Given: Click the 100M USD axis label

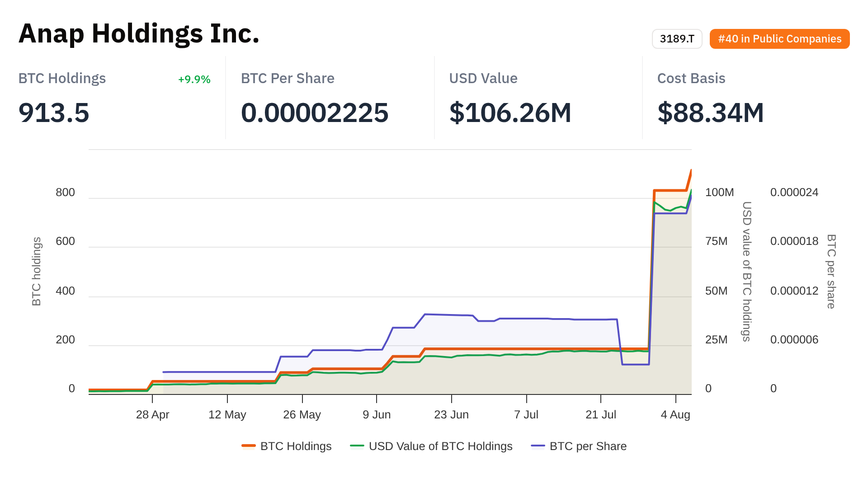Looking at the screenshot, I should (x=720, y=192).
